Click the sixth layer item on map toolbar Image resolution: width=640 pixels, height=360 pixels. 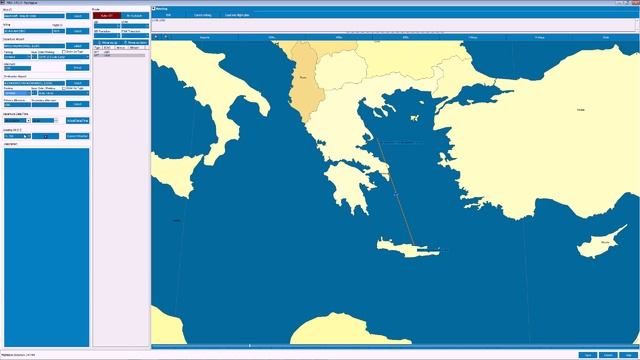(540, 37)
